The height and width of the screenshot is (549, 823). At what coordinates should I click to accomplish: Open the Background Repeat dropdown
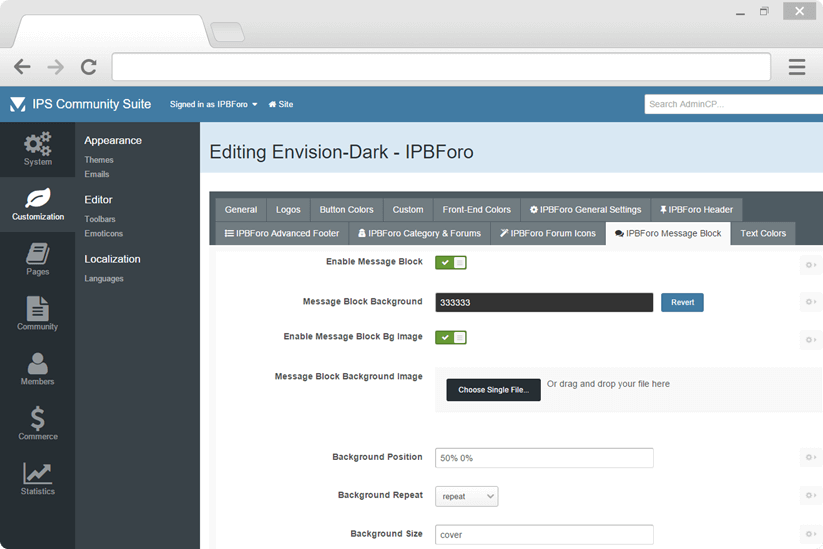point(467,496)
